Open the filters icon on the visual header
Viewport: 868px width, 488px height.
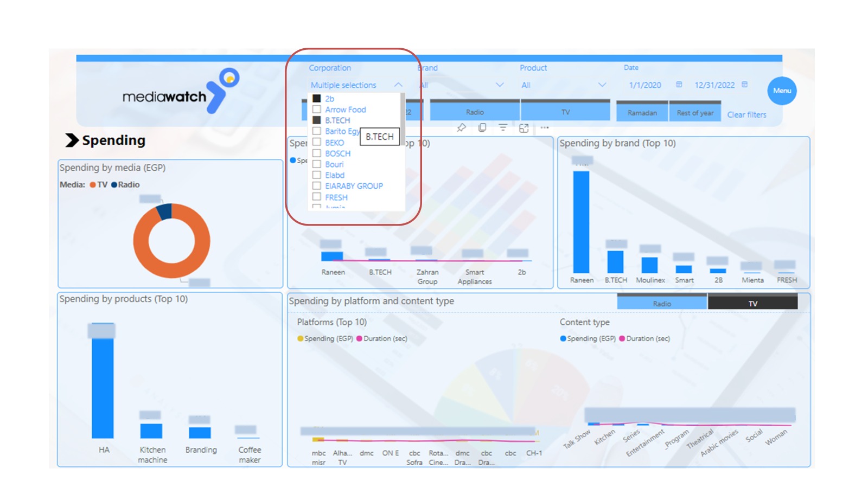(503, 127)
